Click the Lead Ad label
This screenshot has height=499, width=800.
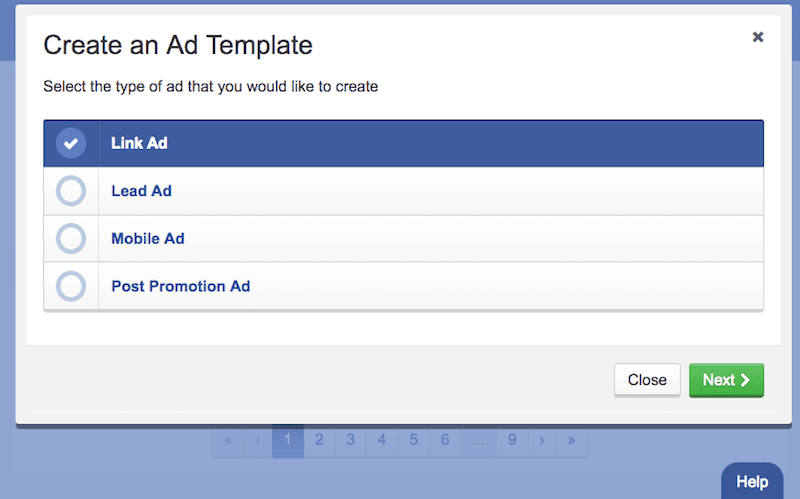click(142, 191)
